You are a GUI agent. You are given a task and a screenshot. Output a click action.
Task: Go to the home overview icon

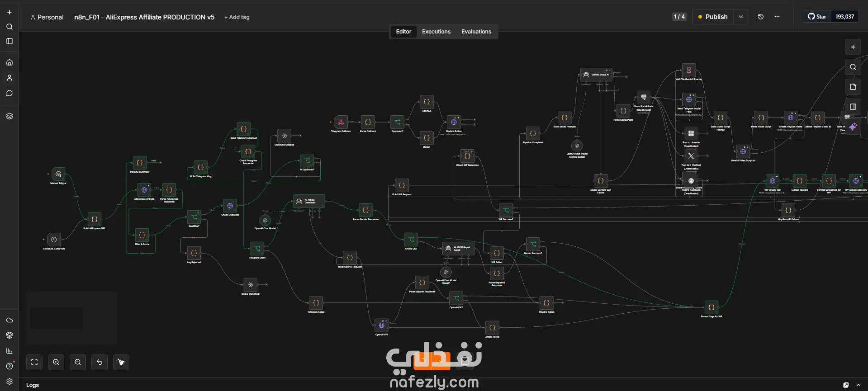click(x=9, y=62)
